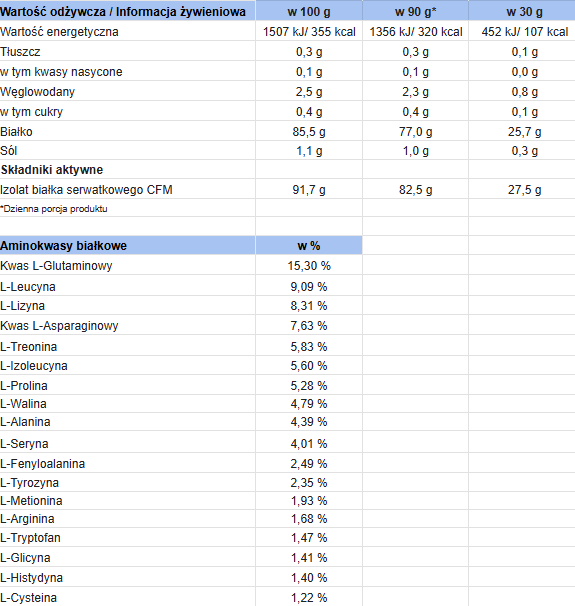Image resolution: width=575 pixels, height=606 pixels.
Task: Select the 'L-Tryptofan' row label
Action: tap(30, 538)
